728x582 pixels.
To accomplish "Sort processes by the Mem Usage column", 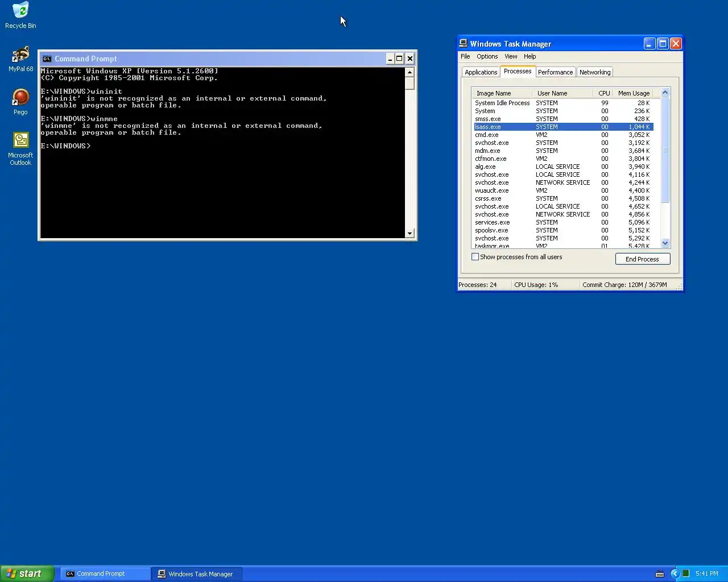I will coord(634,93).
